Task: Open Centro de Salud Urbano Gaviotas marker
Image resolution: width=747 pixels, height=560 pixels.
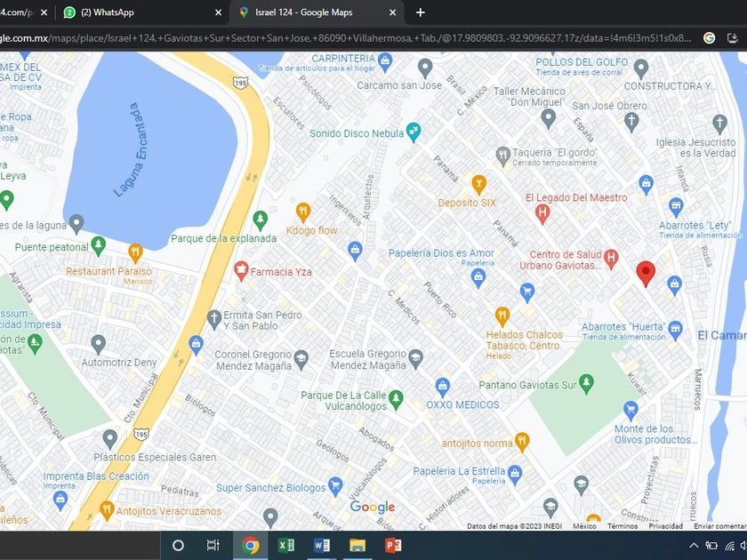Action: coord(611,258)
